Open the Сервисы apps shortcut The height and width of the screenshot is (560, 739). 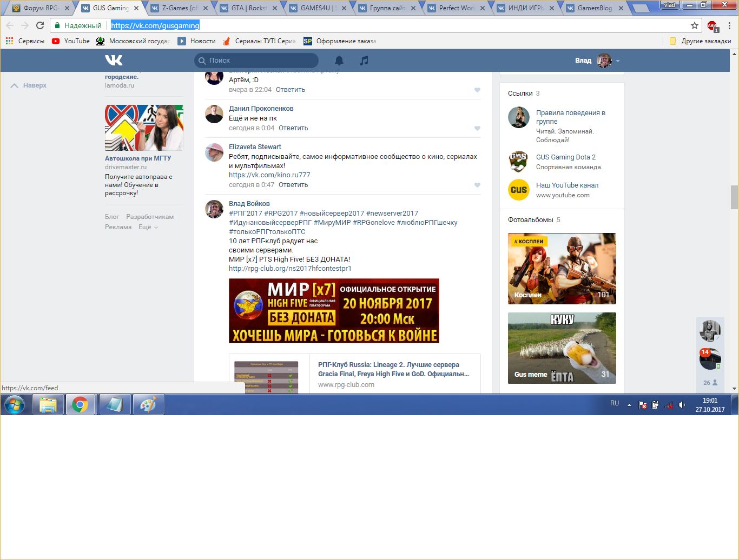[25, 41]
